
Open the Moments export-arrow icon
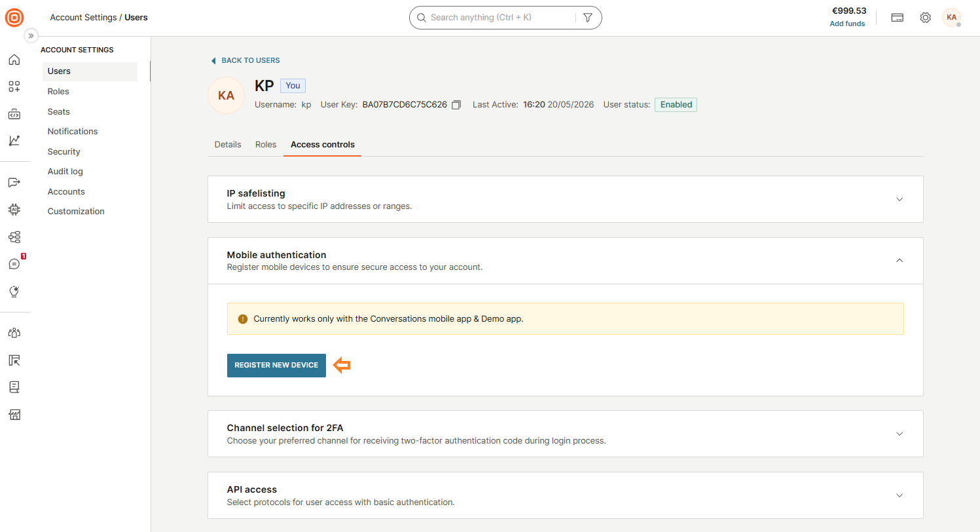click(x=14, y=182)
